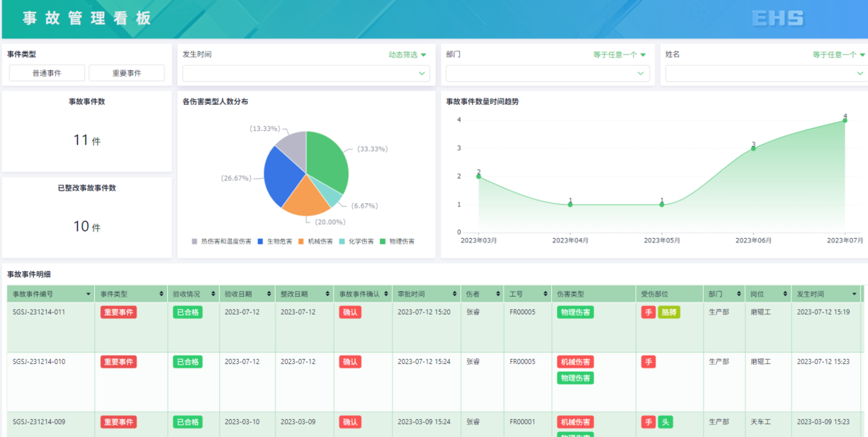Open 工号 column header arrow
This screenshot has height=437, width=868.
(544, 294)
